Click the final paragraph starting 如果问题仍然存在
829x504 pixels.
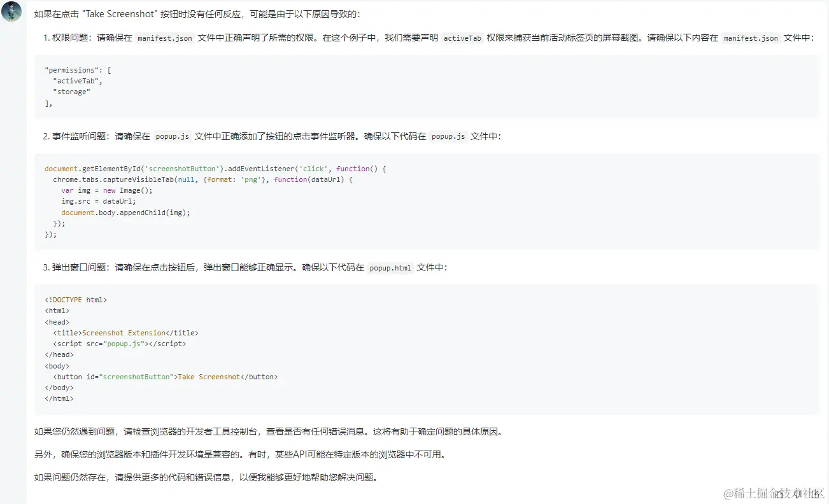point(206,477)
